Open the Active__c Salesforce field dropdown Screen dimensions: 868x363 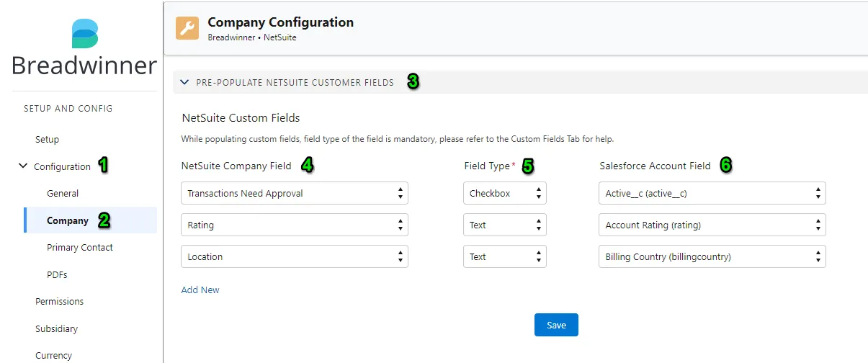(x=712, y=193)
